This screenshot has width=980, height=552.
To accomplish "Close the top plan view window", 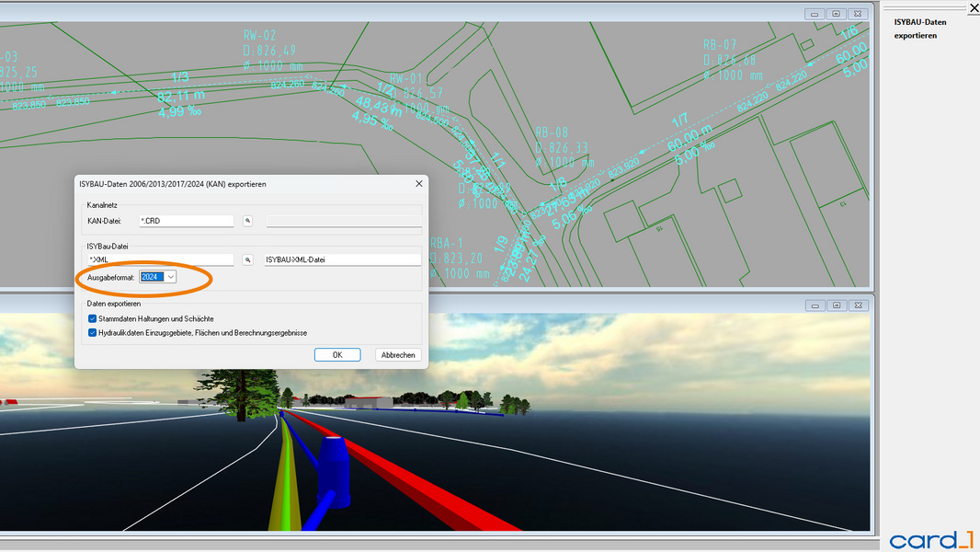I will tap(858, 14).
